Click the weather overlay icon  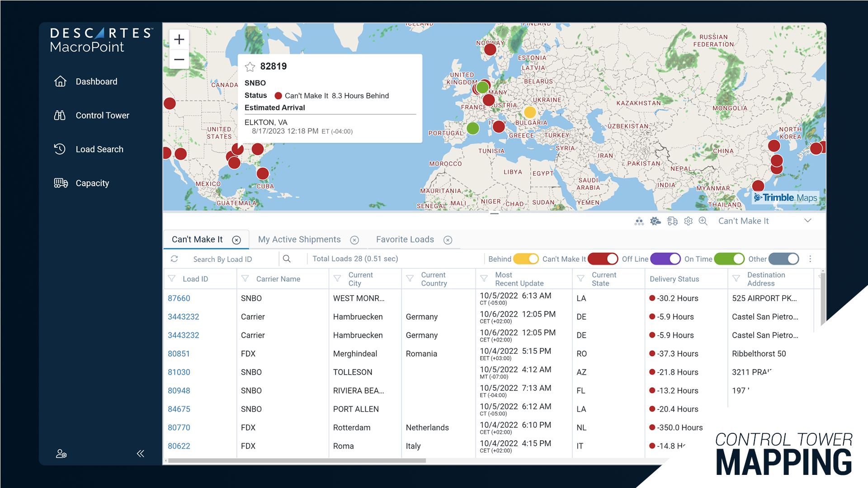[x=655, y=221]
